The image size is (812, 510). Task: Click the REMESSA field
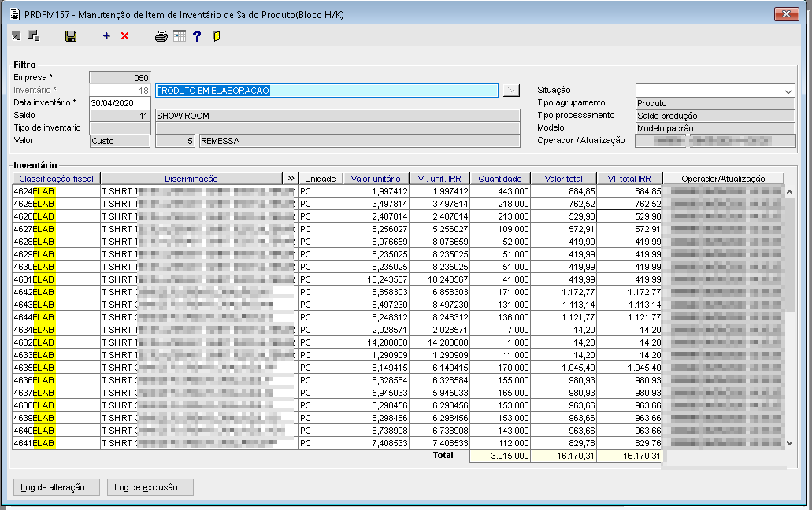(x=359, y=141)
